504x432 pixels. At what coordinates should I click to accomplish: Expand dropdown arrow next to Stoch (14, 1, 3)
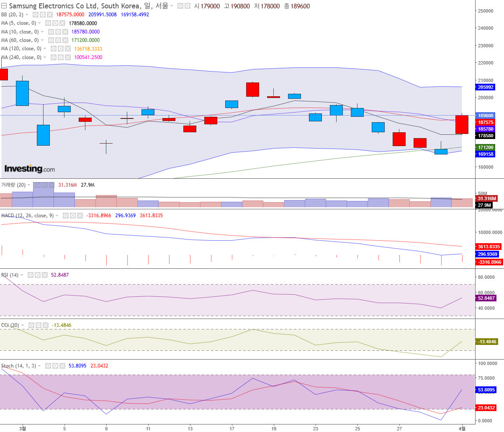[x=39, y=366]
